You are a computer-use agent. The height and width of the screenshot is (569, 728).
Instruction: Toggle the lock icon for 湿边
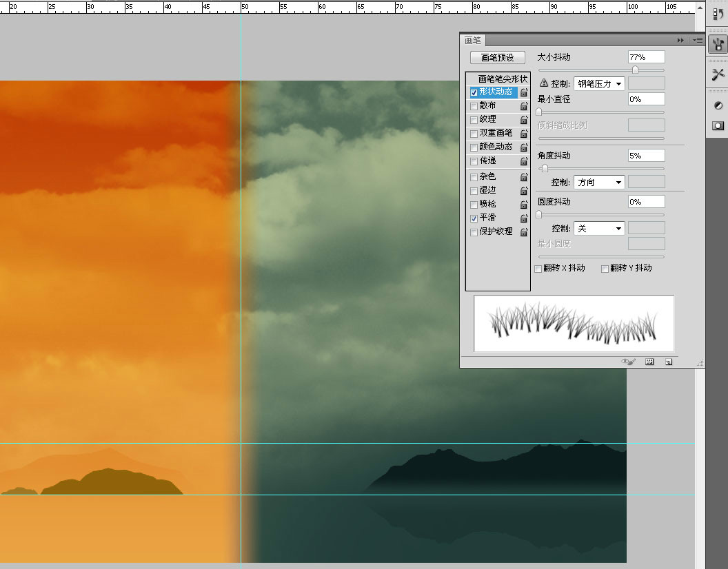pyautogui.click(x=524, y=191)
